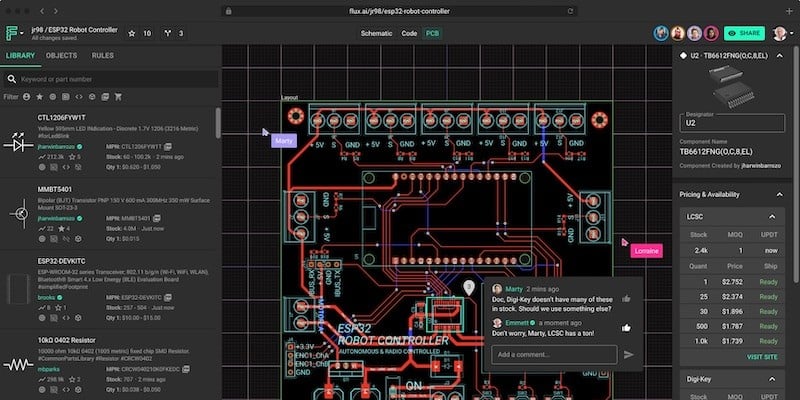
Task: Star the ESP32 Robot Controller project
Action: click(132, 34)
